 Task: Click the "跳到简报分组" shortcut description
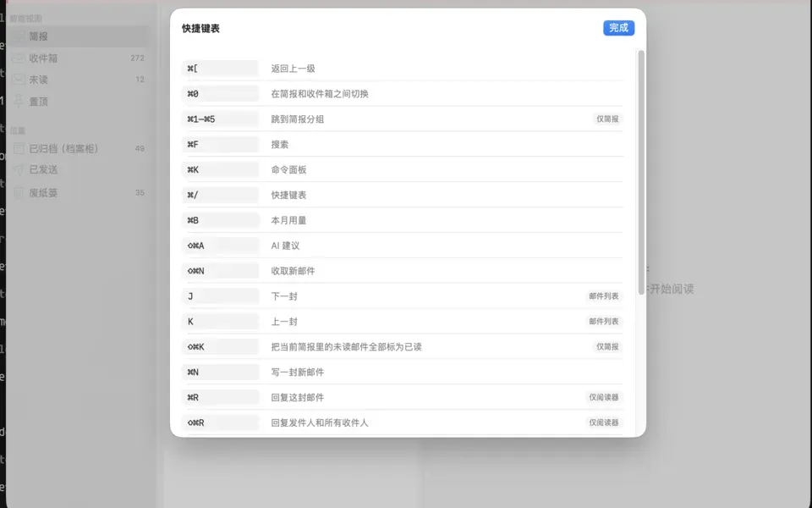pyautogui.click(x=297, y=119)
